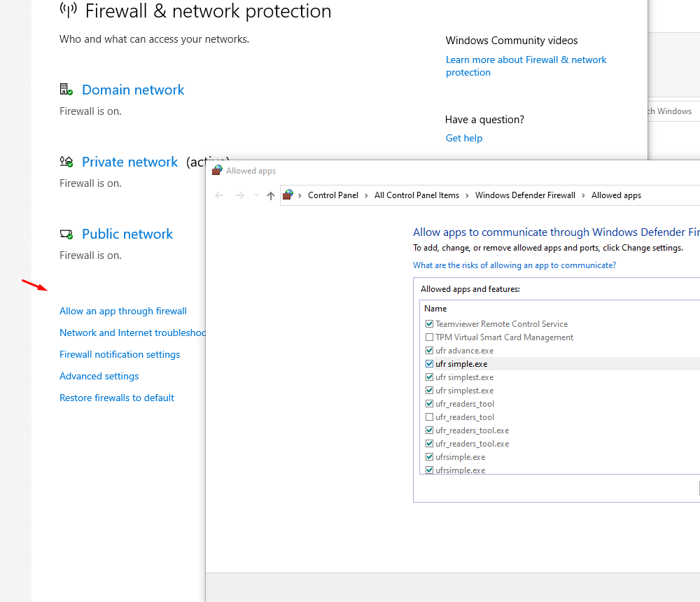700x602 pixels.
Task: Expand chevron after All Control Panel Items
Action: point(467,195)
